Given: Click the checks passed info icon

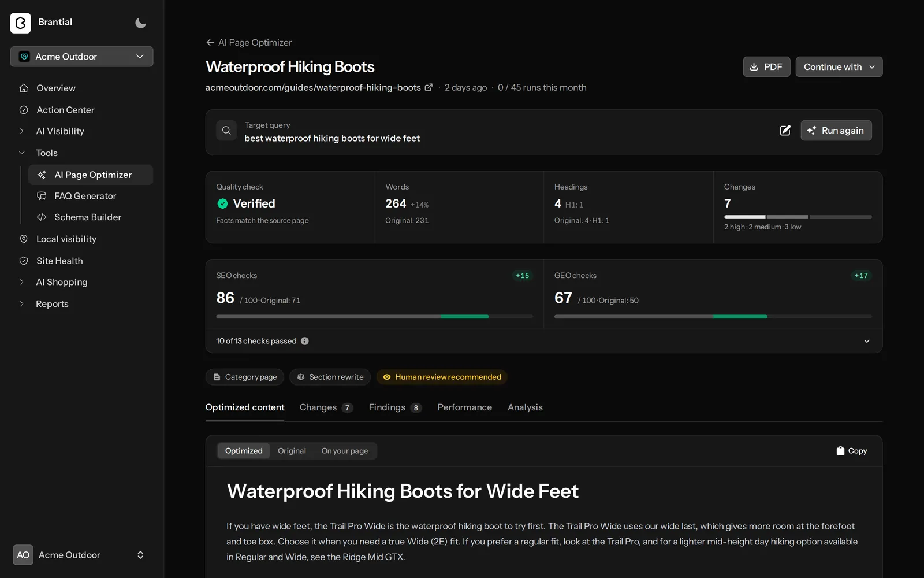Looking at the screenshot, I should coord(305,341).
